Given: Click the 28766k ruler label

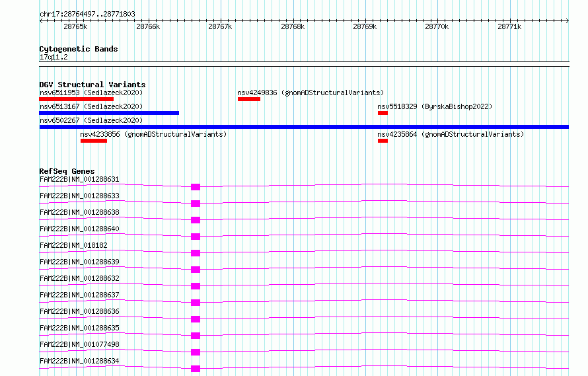Looking at the screenshot, I should point(148,26).
